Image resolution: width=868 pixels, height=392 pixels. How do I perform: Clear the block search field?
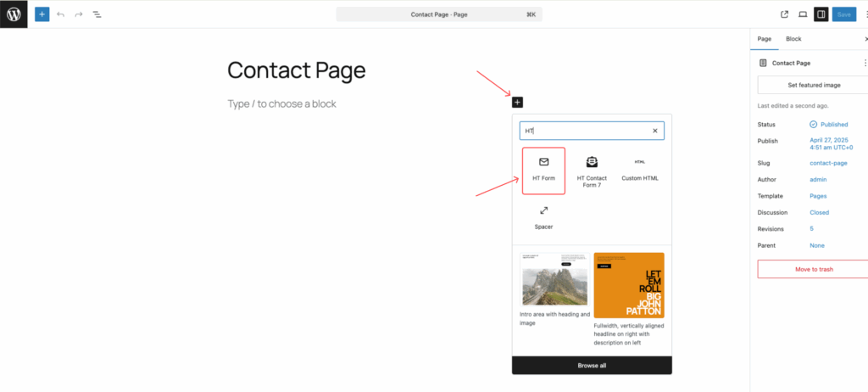point(655,131)
